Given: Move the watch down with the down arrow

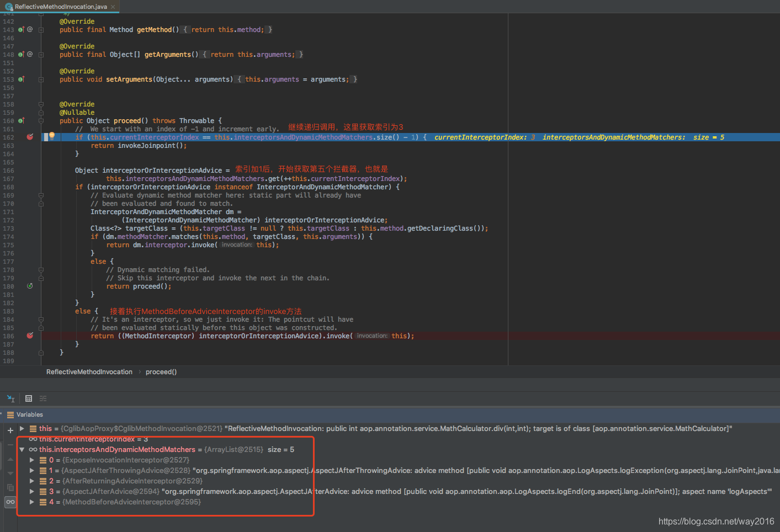Looking at the screenshot, I should coord(10,474).
